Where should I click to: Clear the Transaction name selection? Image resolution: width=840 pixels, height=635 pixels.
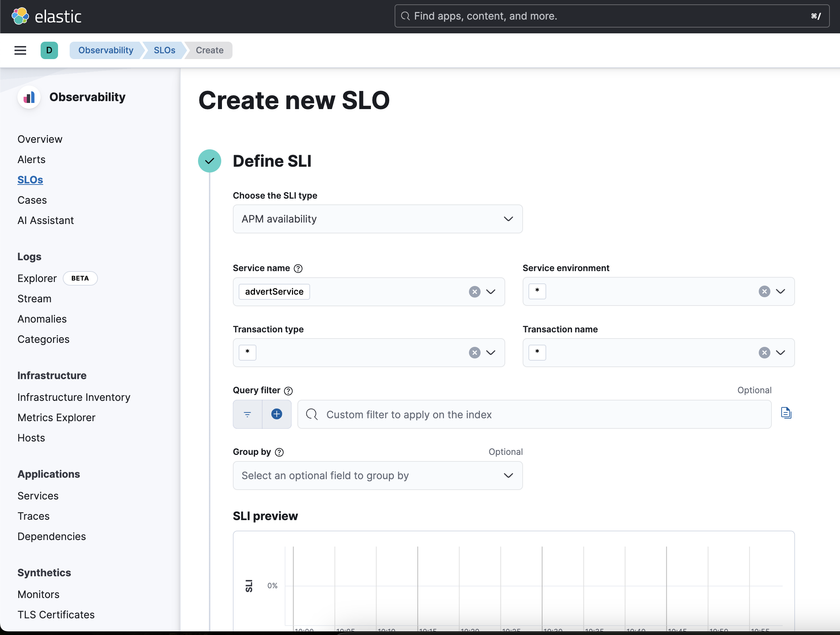(x=765, y=353)
